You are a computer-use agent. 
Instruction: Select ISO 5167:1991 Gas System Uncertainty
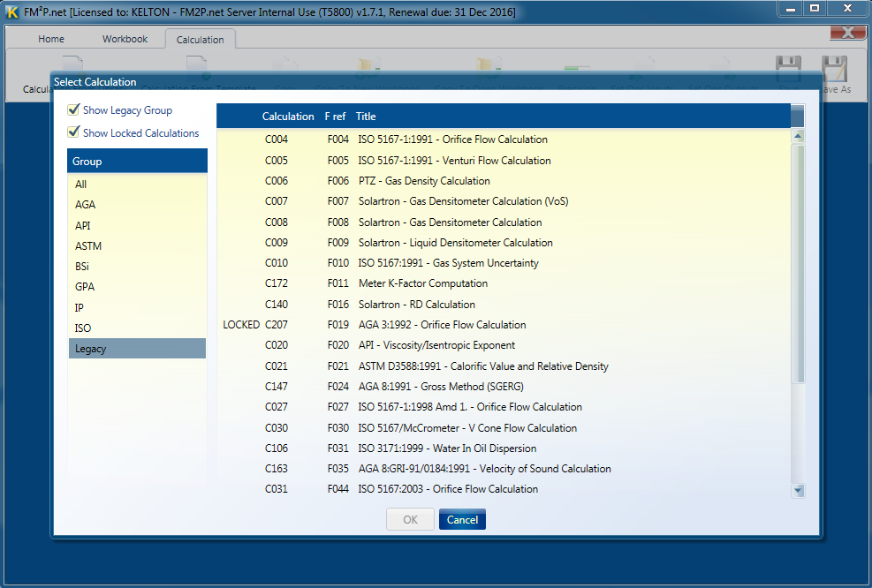click(504, 263)
